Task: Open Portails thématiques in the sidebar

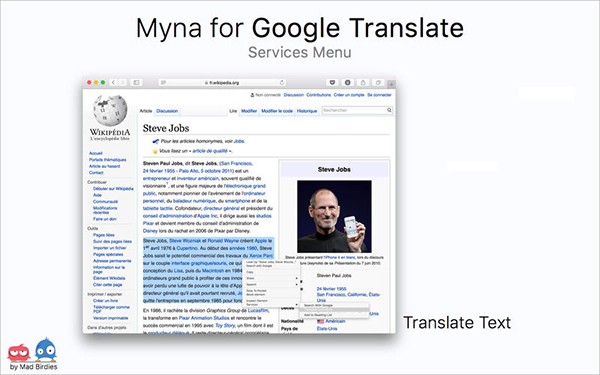Action: coord(108,160)
